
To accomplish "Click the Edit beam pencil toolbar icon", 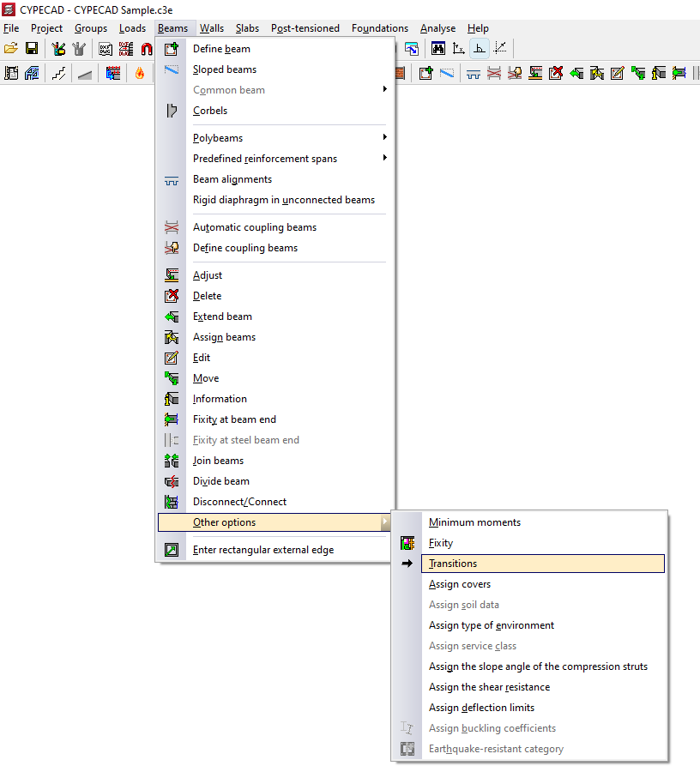I will pyautogui.click(x=618, y=74).
